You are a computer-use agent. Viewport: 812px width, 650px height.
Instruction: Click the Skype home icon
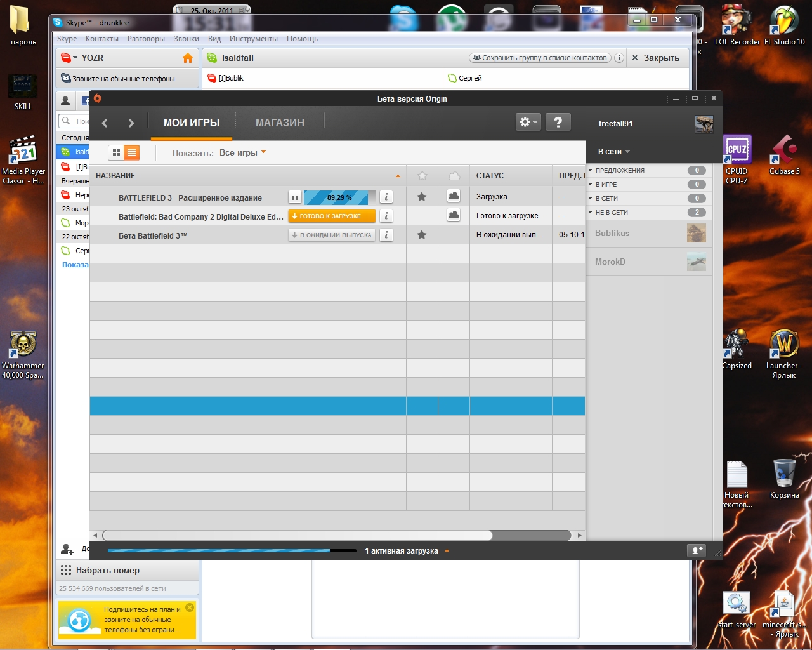pyautogui.click(x=188, y=58)
